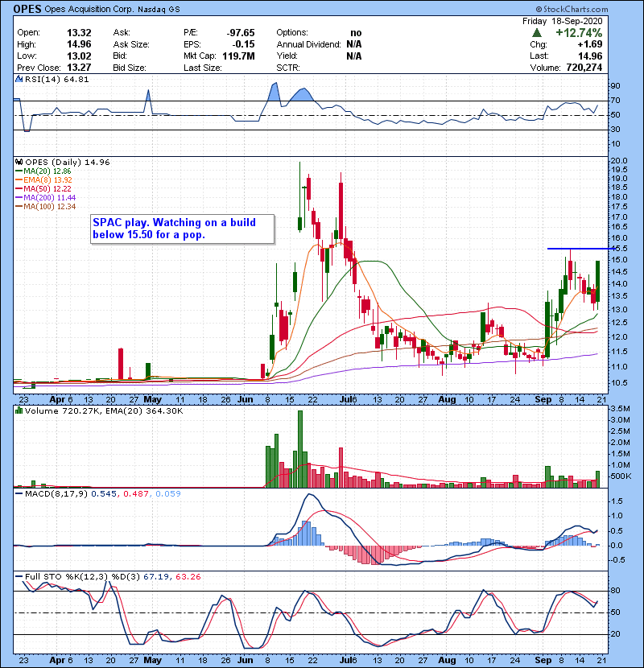
Task: Click the 90 label on RSI axis
Action: 616,85
